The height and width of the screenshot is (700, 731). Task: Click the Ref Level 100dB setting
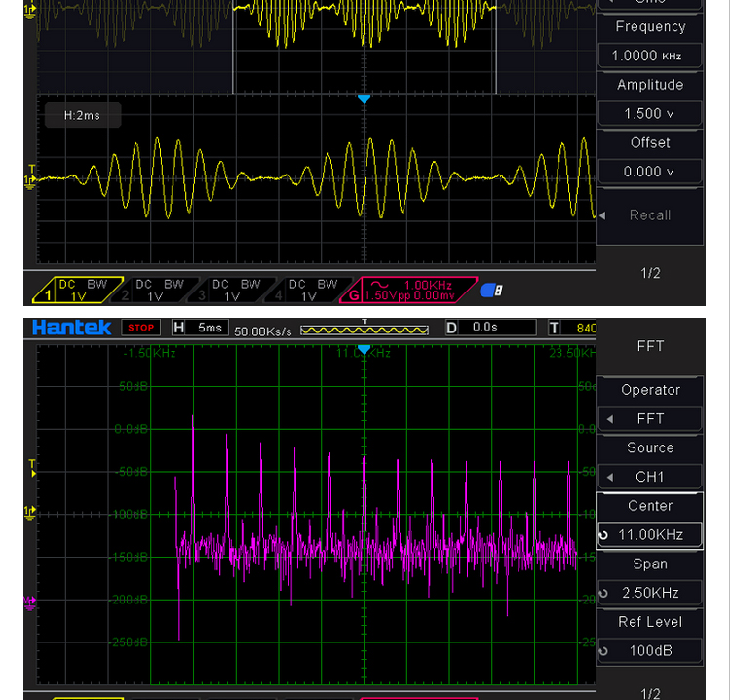click(x=650, y=650)
